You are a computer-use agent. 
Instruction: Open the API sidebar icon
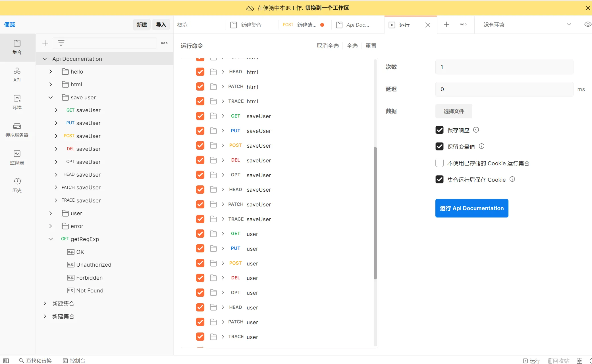[17, 74]
